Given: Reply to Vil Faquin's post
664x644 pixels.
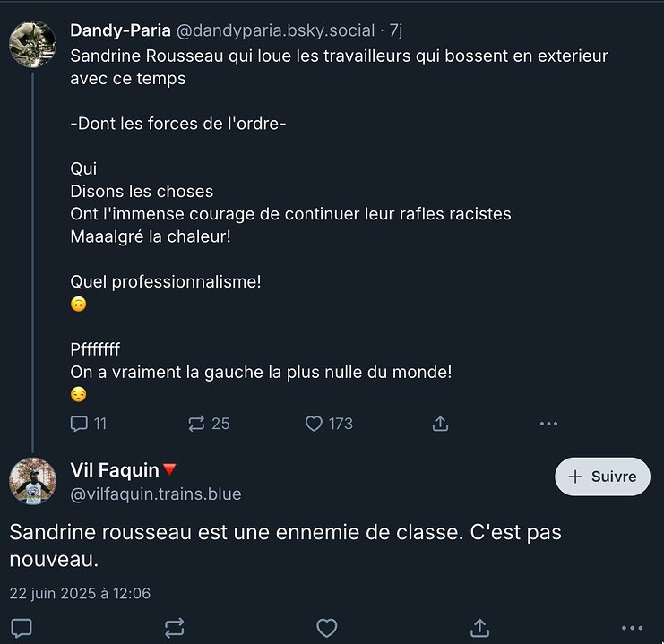Looking at the screenshot, I should point(22,628).
